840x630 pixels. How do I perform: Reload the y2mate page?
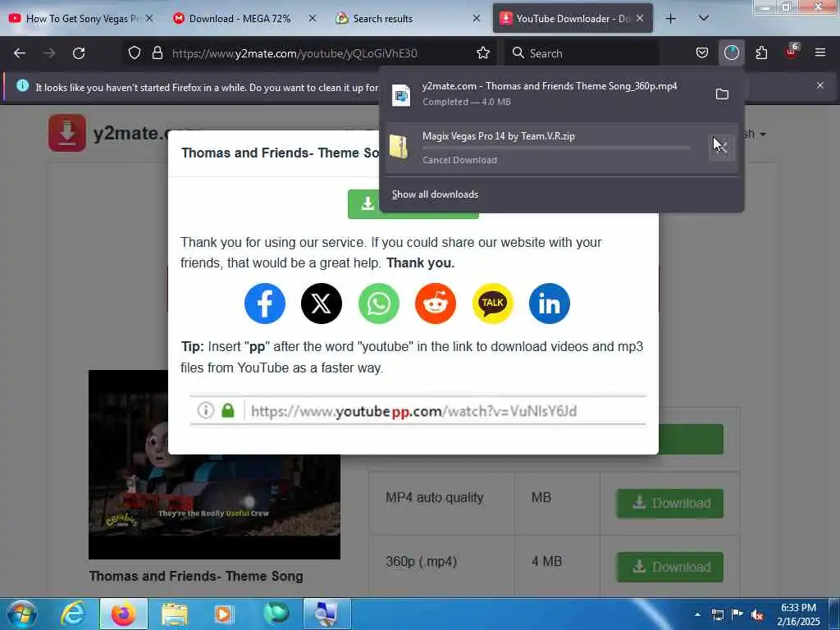click(x=79, y=53)
